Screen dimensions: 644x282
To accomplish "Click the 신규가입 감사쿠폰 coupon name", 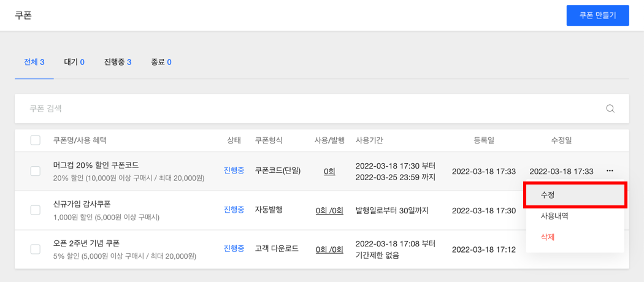I will pyautogui.click(x=82, y=204).
